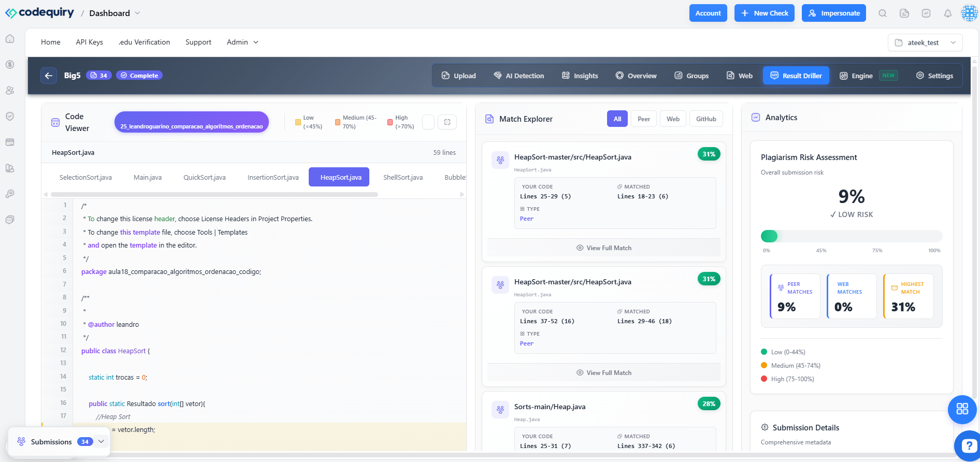Open the Support link
Viewport: 980px width, 462px height.
(x=198, y=42)
